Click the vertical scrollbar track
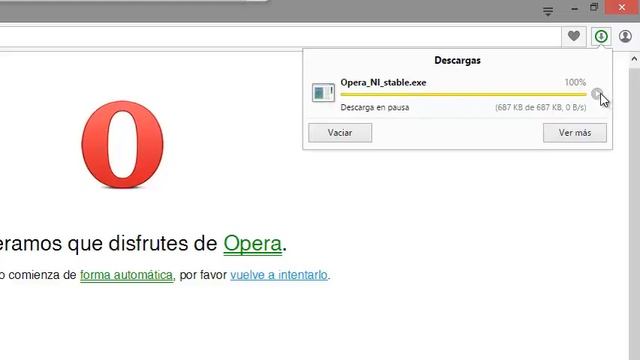Viewport: 640px width, 360px height. pyautogui.click(x=634, y=212)
